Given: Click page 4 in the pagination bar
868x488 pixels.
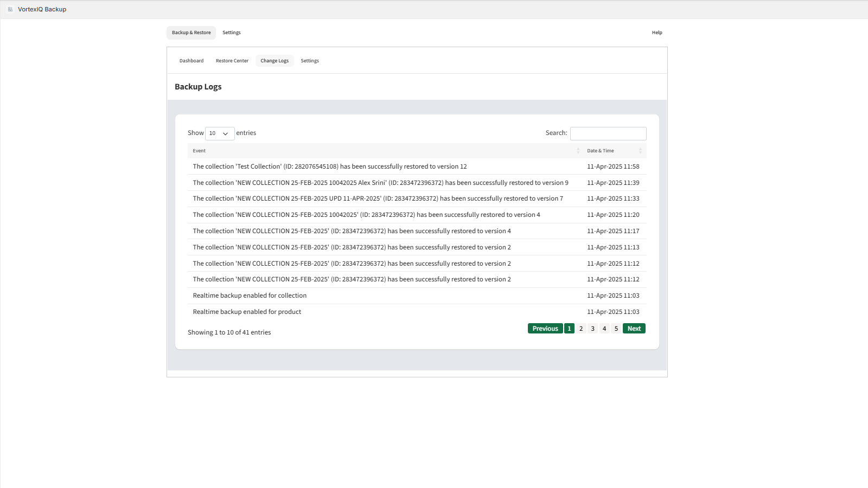Looking at the screenshot, I should click(604, 328).
